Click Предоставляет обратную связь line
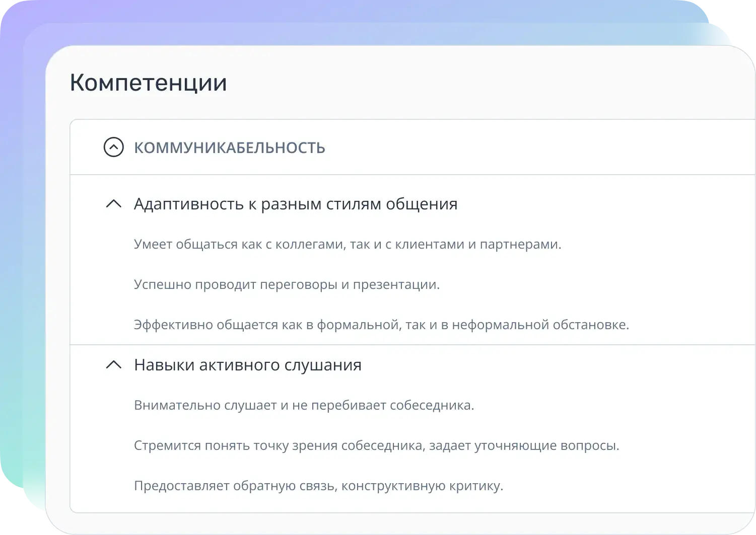The height and width of the screenshot is (535, 756). pyautogui.click(x=319, y=486)
